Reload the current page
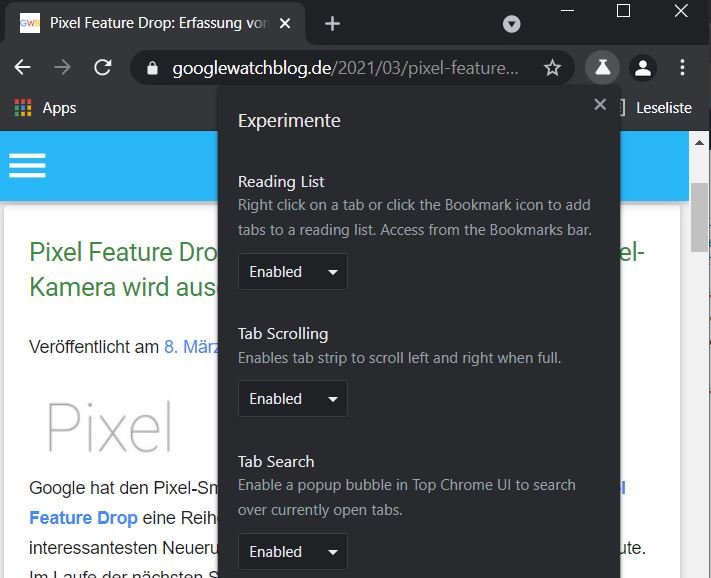The width and height of the screenshot is (711, 578). tap(102, 68)
